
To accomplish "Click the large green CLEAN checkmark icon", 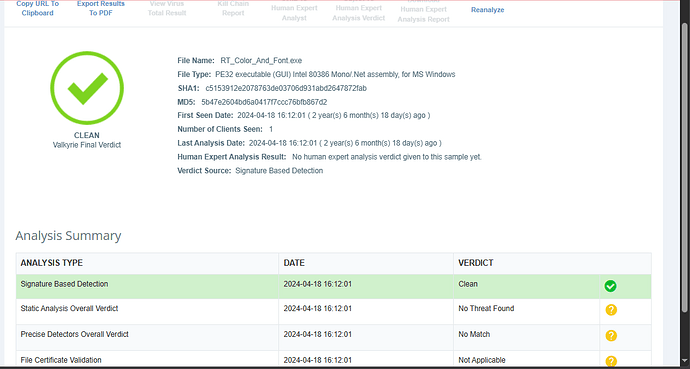I will pos(87,88).
